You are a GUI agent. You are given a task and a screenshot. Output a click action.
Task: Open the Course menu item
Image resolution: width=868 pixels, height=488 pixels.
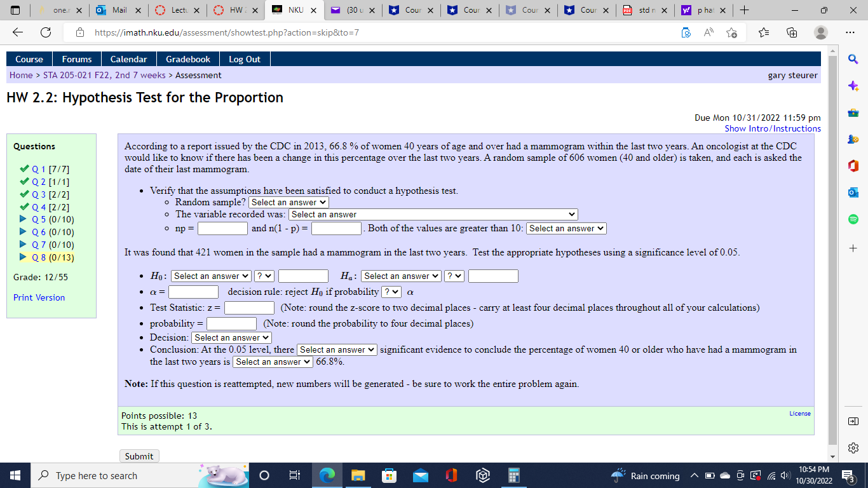point(29,59)
